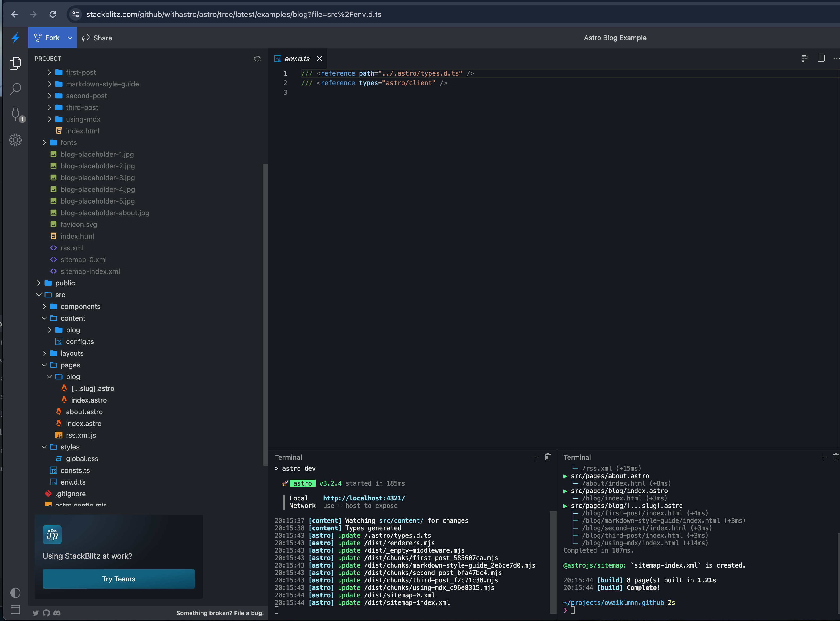Add a new terminal in left terminal
840x621 pixels.
click(535, 457)
